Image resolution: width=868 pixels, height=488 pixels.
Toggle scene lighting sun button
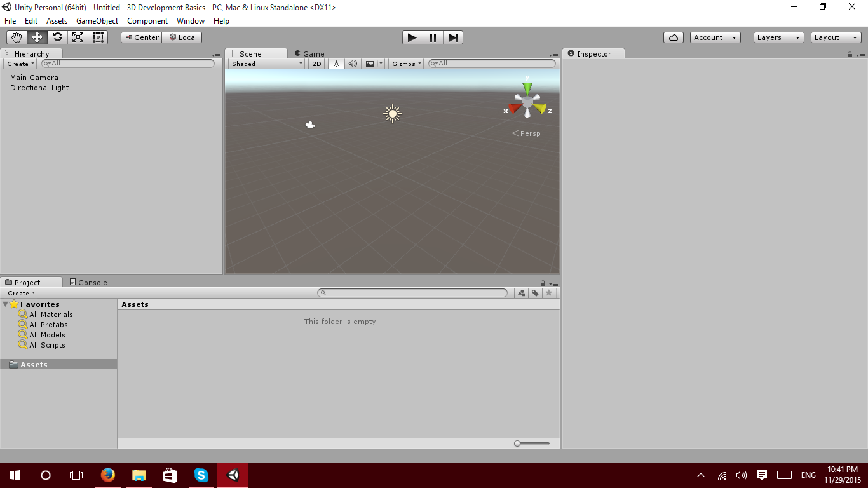pos(336,64)
